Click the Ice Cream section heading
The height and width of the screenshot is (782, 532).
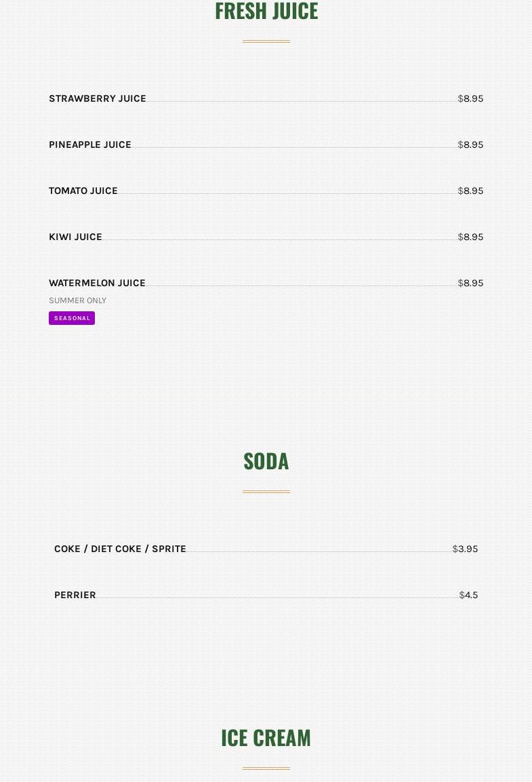tap(266, 738)
